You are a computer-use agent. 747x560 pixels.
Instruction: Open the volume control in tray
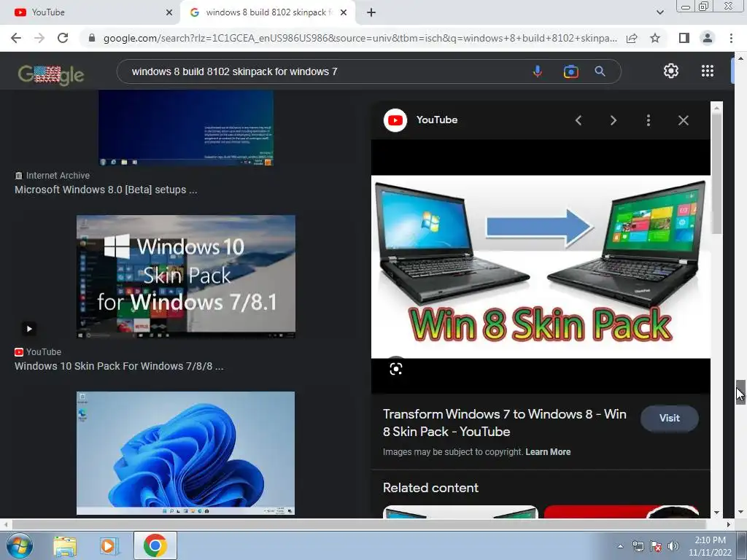tap(673, 547)
